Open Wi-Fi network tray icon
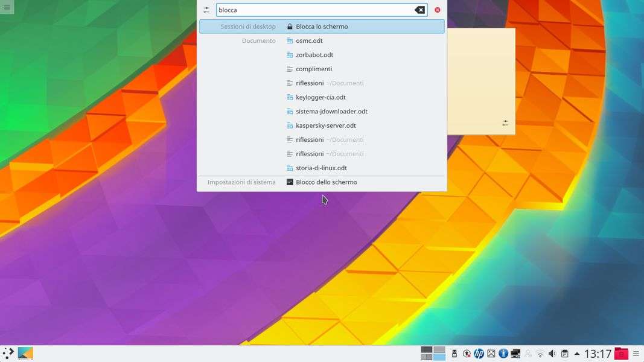Image resolution: width=644 pixels, height=362 pixels. (540, 354)
